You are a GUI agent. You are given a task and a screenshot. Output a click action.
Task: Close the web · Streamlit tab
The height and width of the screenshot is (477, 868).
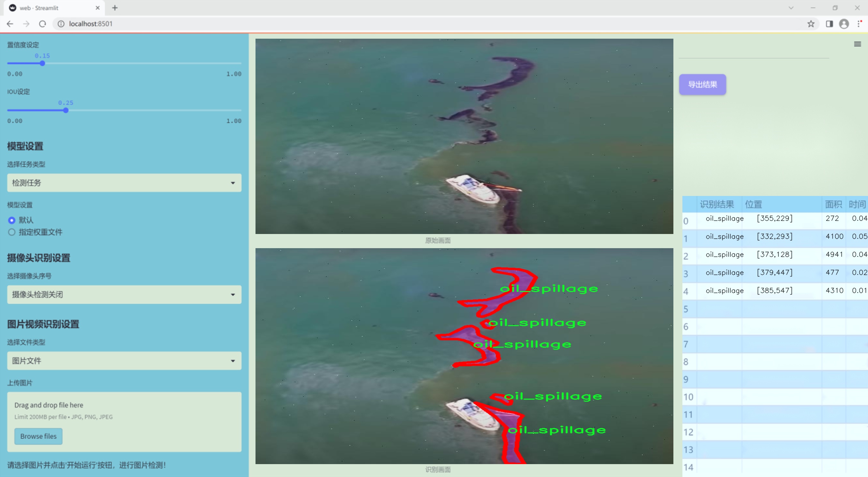pyautogui.click(x=98, y=8)
